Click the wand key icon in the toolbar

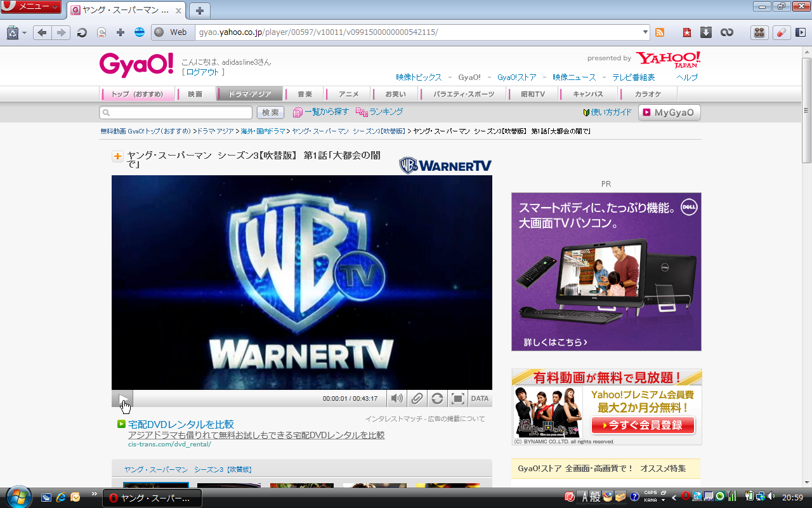click(101, 32)
